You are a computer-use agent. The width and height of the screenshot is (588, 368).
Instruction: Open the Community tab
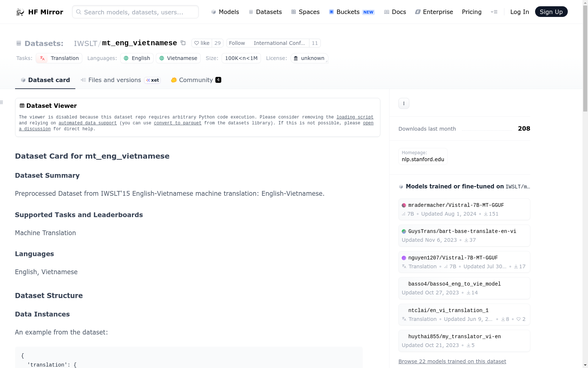point(196,80)
